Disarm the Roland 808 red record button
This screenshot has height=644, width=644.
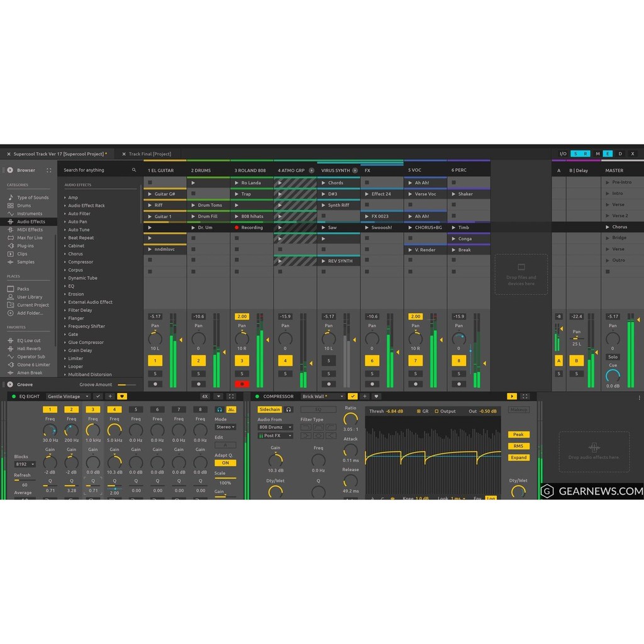click(241, 384)
